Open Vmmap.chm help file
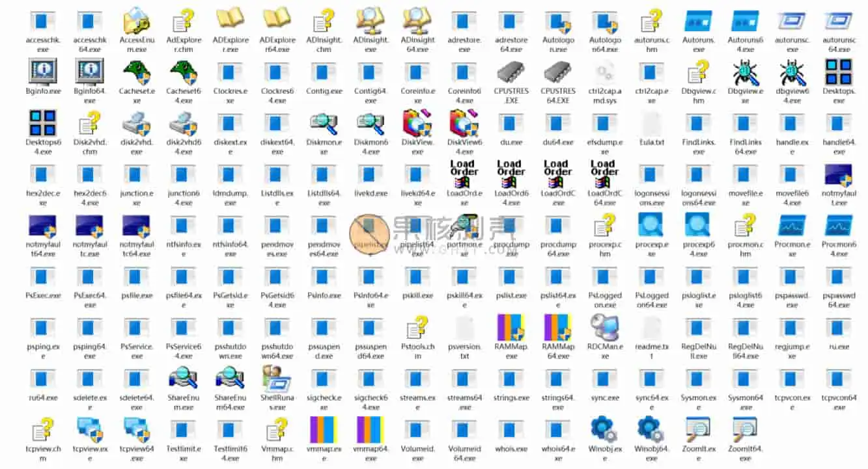 [x=277, y=430]
